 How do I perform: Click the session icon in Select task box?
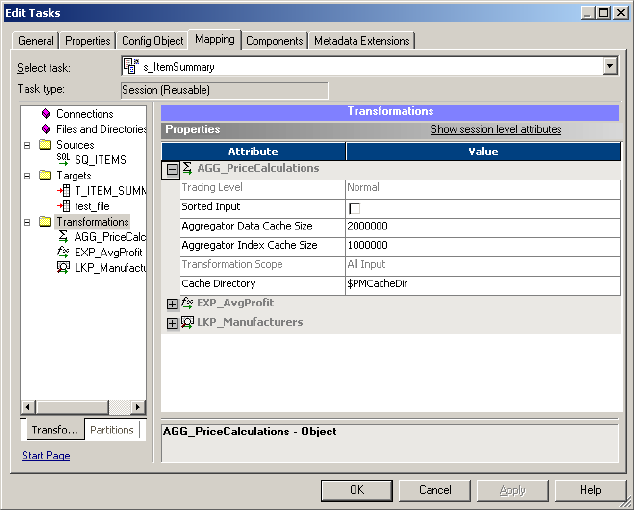pyautogui.click(x=131, y=66)
